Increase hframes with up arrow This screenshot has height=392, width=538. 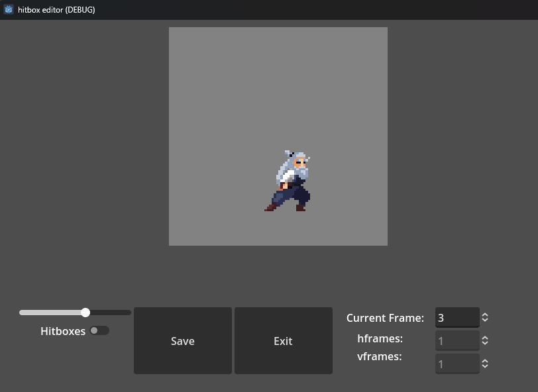(485, 338)
